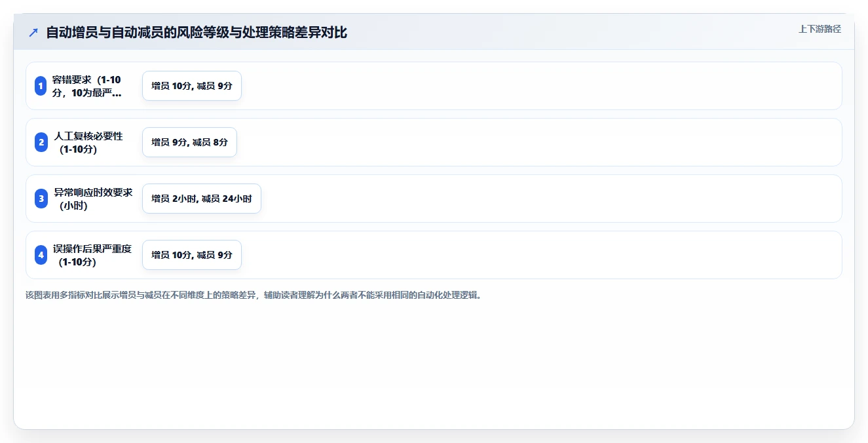Click step badge number 2

41,142
